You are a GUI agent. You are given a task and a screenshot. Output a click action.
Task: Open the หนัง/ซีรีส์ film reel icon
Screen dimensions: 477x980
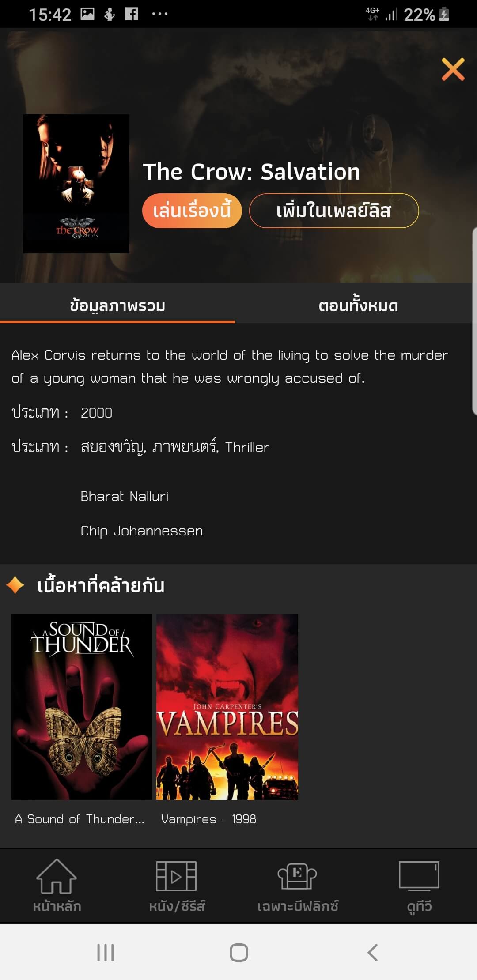176,876
